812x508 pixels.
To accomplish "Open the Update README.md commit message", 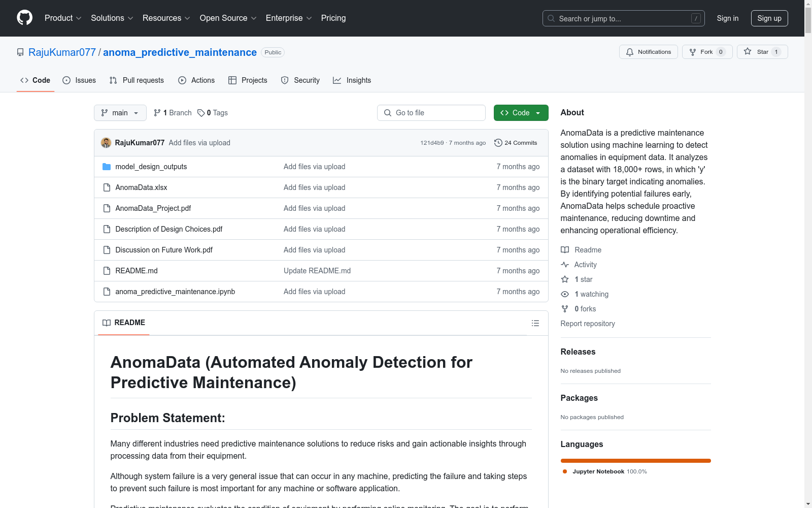I will click(317, 271).
